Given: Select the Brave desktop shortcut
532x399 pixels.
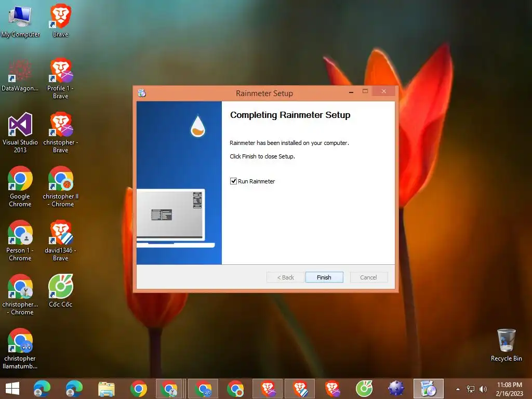Looking at the screenshot, I should (x=60, y=21).
